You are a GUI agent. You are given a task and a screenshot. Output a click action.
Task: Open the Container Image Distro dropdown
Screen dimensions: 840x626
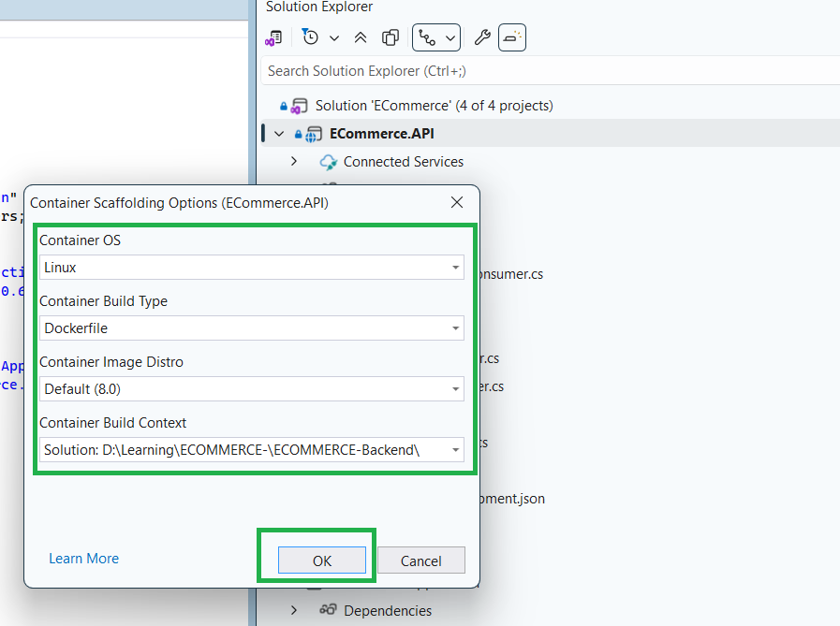[251, 388]
